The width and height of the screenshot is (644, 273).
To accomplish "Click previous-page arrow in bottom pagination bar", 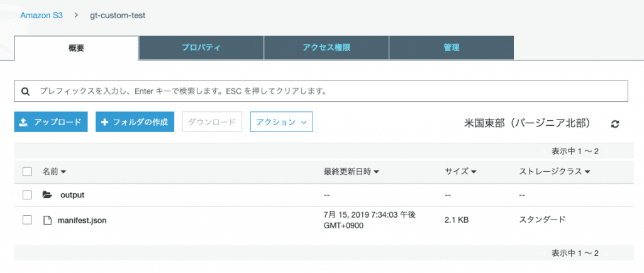I will pyautogui.click(x=545, y=253).
